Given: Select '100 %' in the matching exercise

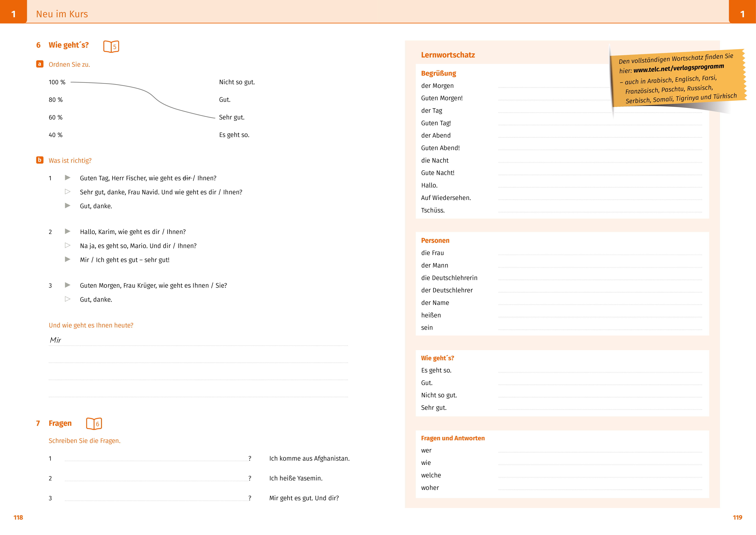Looking at the screenshot, I should point(57,82).
